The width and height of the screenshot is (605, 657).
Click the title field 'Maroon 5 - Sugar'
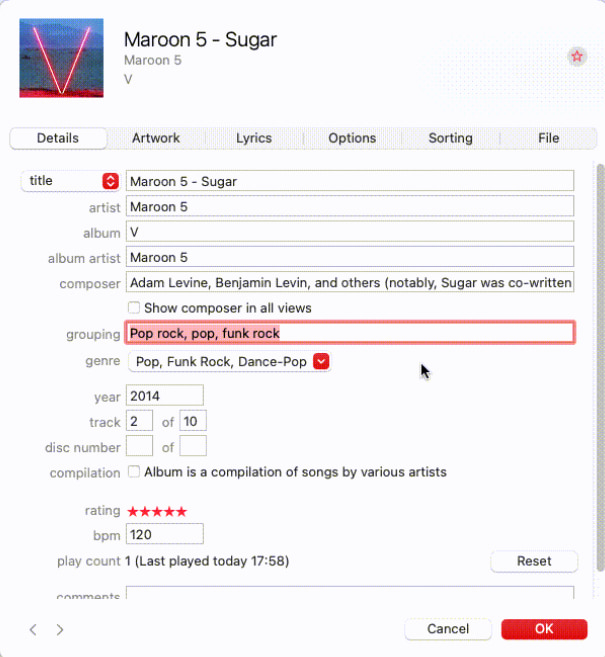tap(350, 181)
